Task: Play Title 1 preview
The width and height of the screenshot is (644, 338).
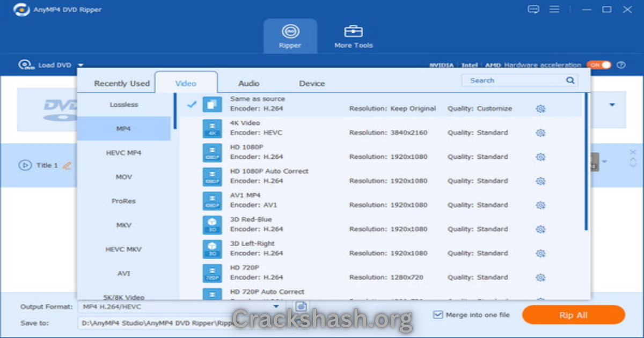Action: tap(25, 165)
